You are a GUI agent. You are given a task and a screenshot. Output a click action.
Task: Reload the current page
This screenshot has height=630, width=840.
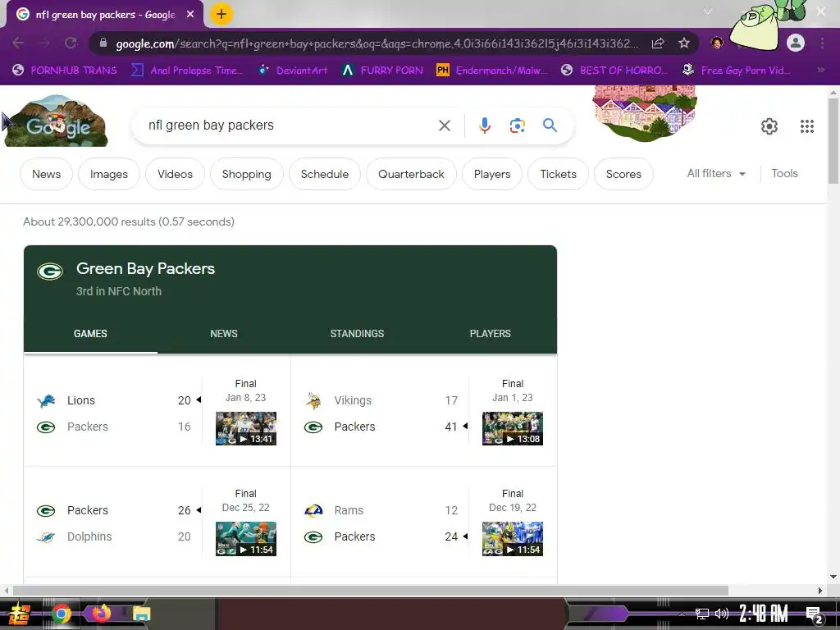71,43
